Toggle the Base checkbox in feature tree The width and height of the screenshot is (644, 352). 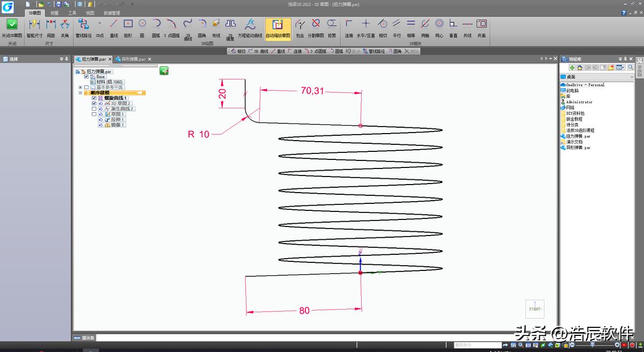click(x=86, y=77)
